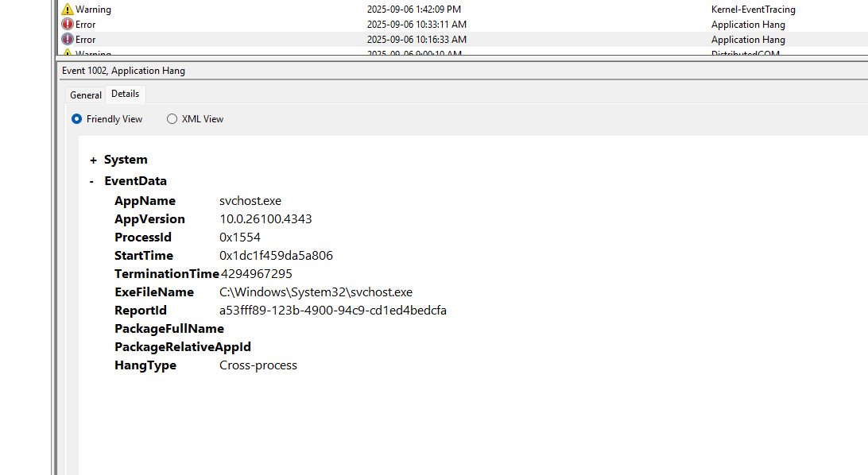Click the svchost.exe AppName value

(250, 200)
